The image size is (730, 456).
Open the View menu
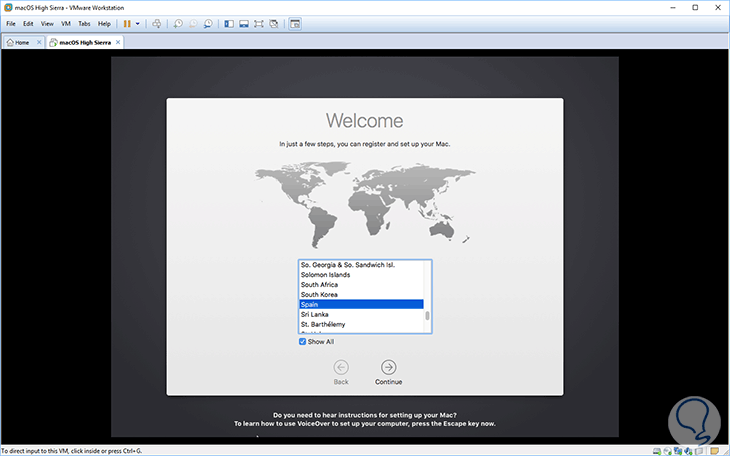(x=47, y=24)
